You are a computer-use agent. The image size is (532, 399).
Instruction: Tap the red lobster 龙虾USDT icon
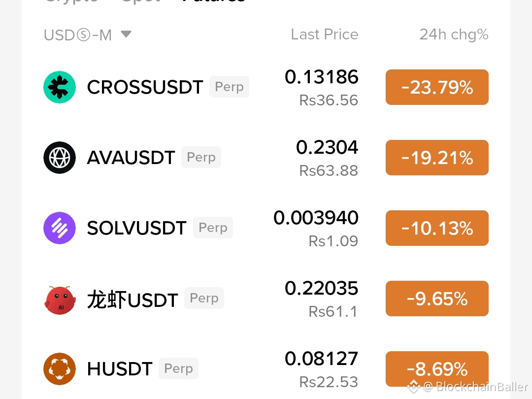pos(60,300)
